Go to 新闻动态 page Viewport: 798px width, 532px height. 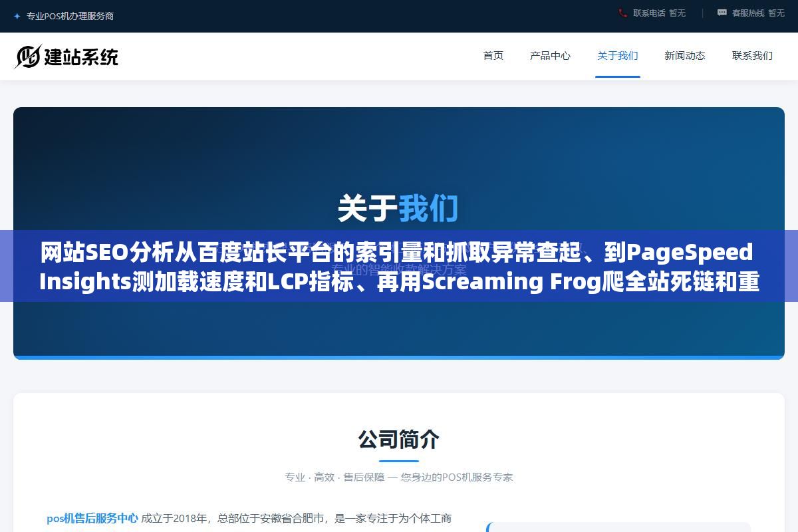pyautogui.click(x=685, y=56)
